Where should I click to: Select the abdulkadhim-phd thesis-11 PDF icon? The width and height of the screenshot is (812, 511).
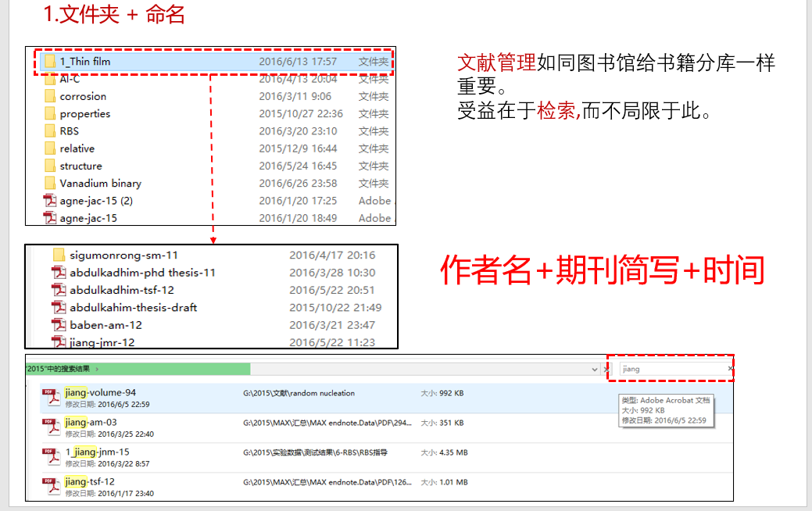click(59, 273)
